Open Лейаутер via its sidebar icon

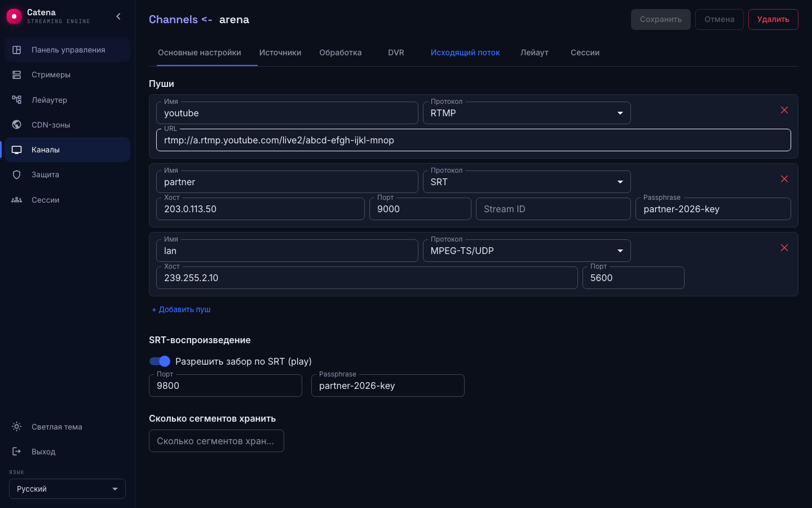pyautogui.click(x=17, y=100)
